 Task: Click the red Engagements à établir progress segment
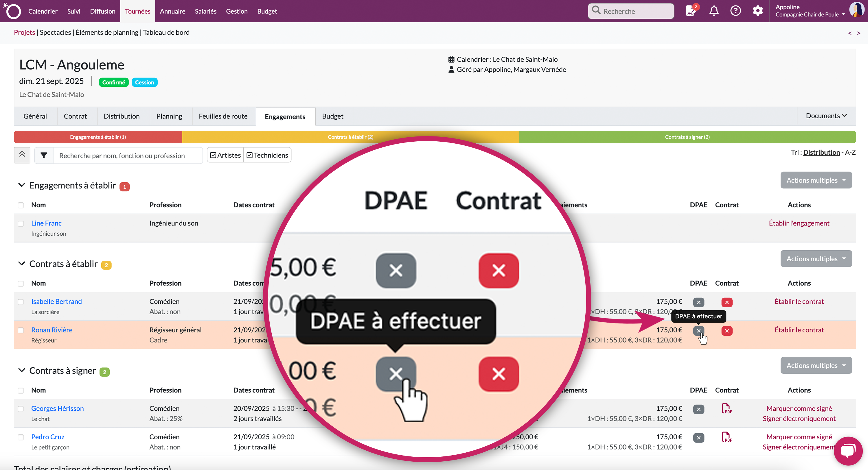[x=98, y=137]
